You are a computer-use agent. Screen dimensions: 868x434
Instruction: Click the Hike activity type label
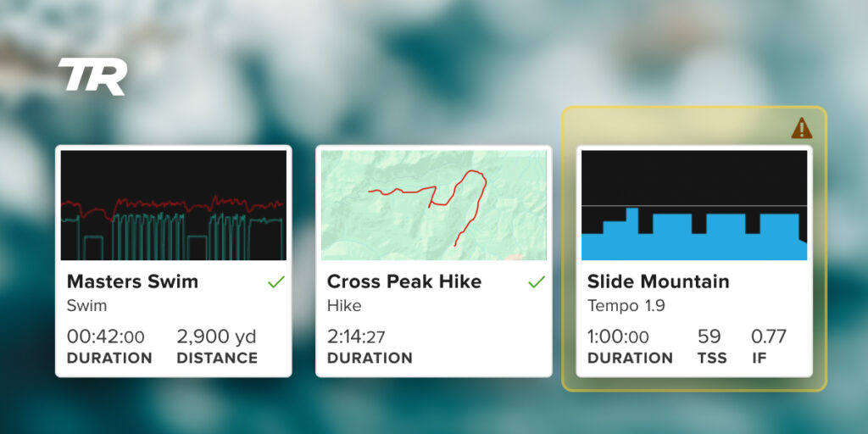click(344, 305)
